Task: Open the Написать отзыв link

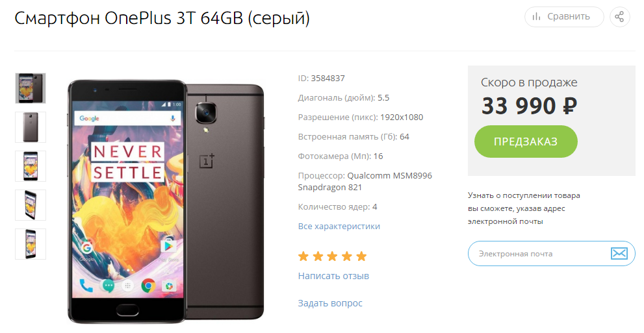Action: (x=333, y=276)
